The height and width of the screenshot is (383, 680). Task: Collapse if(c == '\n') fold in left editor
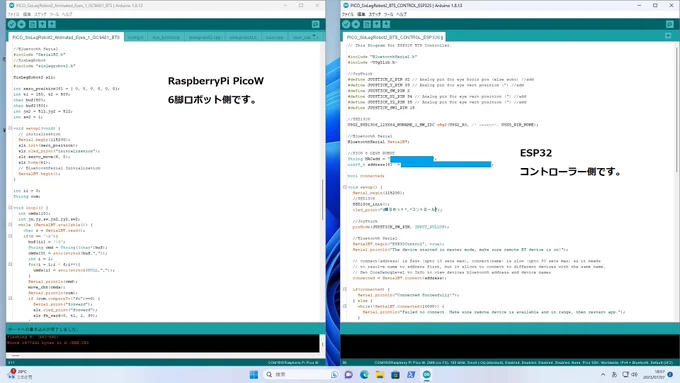tap(10, 236)
